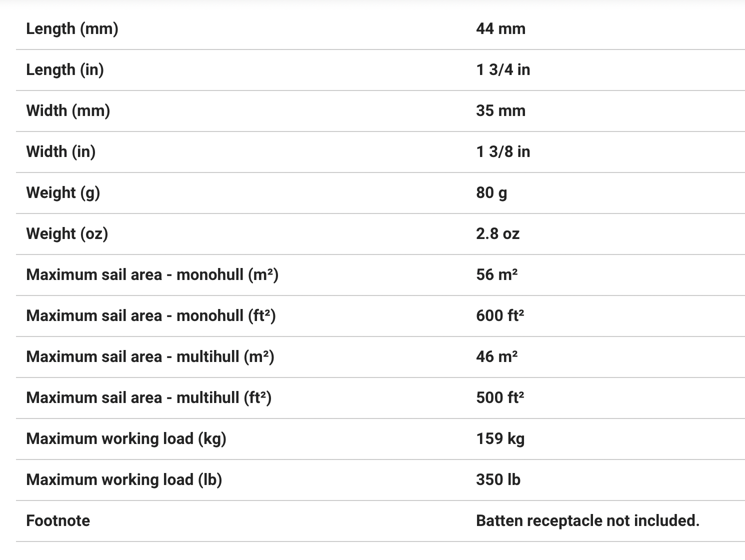The height and width of the screenshot is (560, 745).
Task: Click the Footnote label
Action: coord(58,520)
